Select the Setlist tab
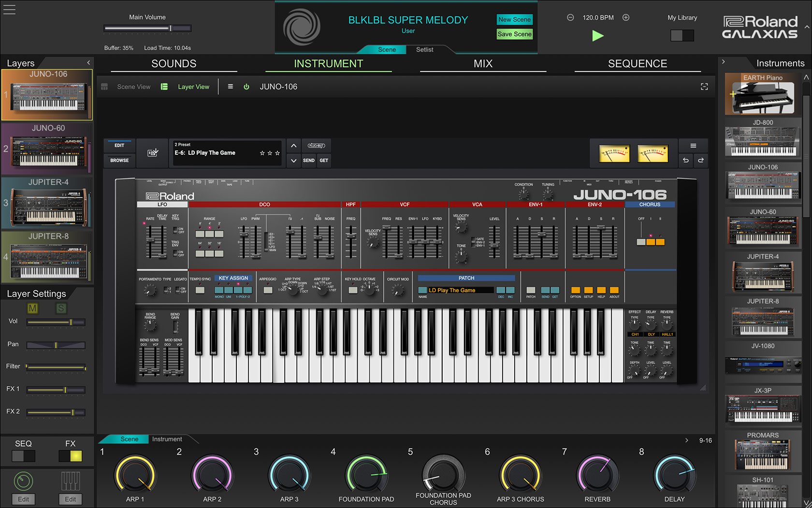The width and height of the screenshot is (812, 508). point(424,49)
